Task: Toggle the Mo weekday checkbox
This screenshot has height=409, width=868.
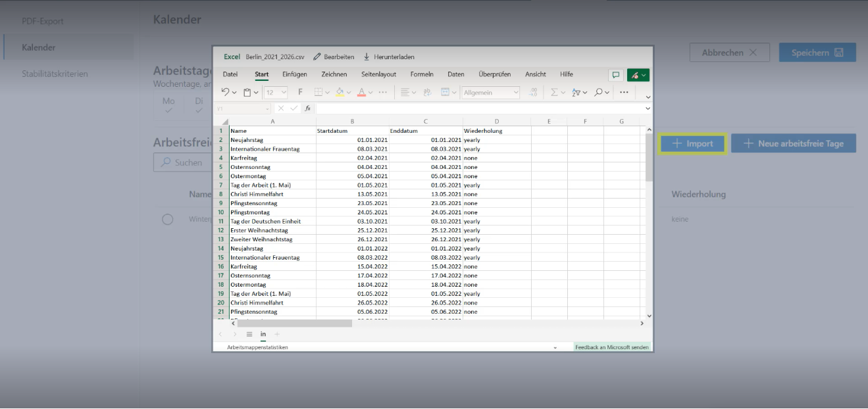Action: (169, 105)
